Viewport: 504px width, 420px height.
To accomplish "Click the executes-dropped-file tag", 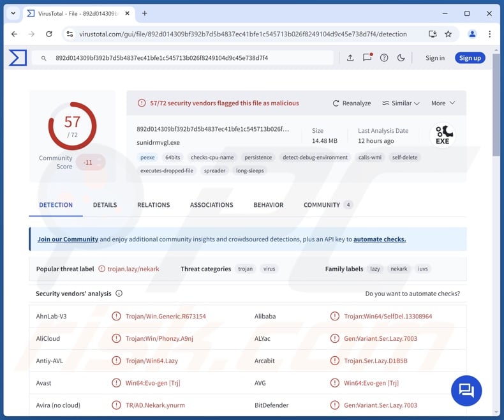I will tap(167, 170).
